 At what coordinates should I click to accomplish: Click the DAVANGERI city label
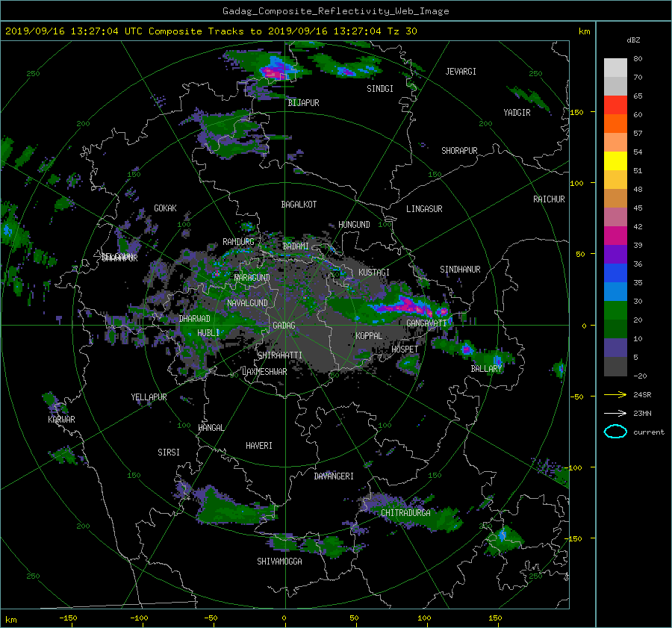pyautogui.click(x=334, y=476)
